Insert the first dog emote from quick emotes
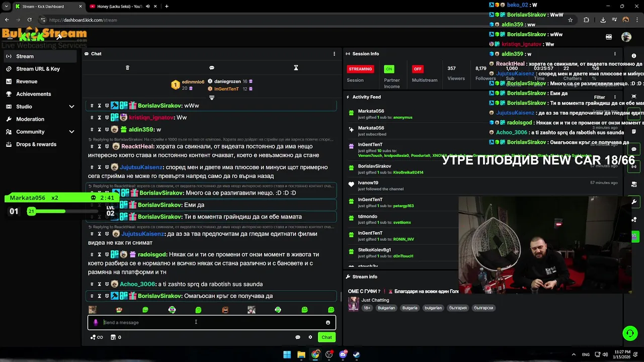This screenshot has width=644, height=362. coord(93,310)
